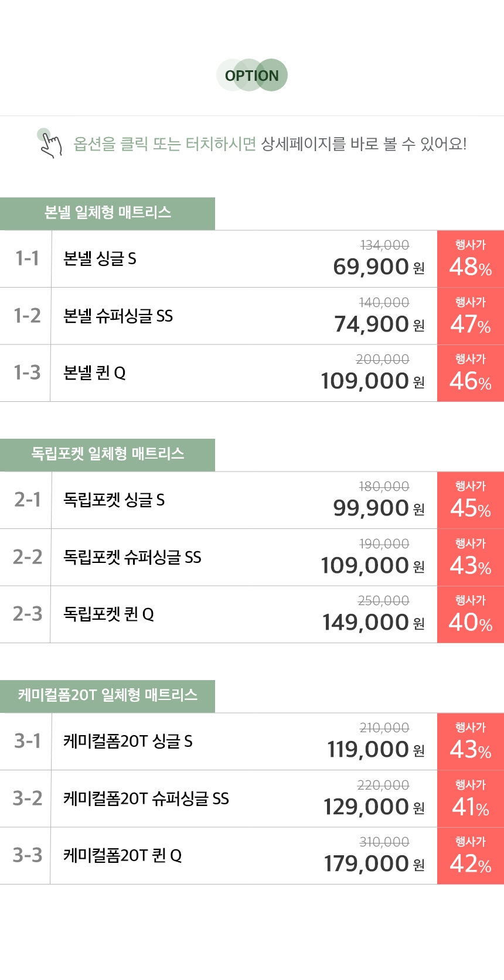Click the 본넬 일체형 매트리스 section header
This screenshot has width=504, height=980.
click(107, 213)
